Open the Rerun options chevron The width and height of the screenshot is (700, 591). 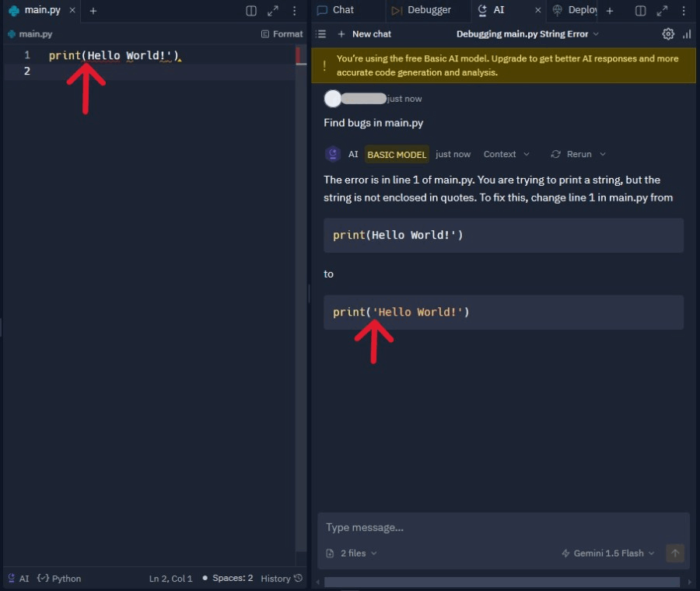[603, 154]
